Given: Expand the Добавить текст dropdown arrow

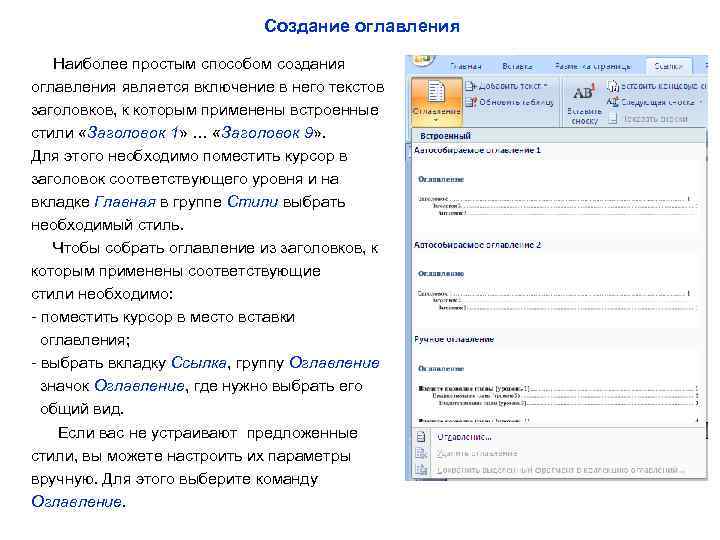Looking at the screenshot, I should click(545, 86).
